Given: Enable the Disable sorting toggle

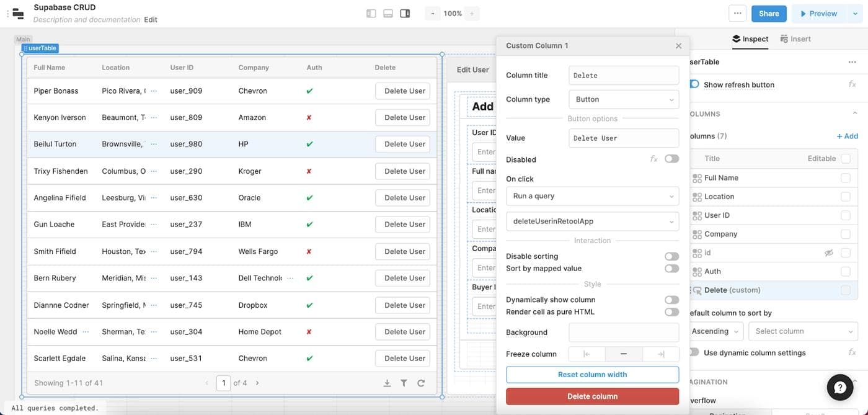Looking at the screenshot, I should pos(671,256).
